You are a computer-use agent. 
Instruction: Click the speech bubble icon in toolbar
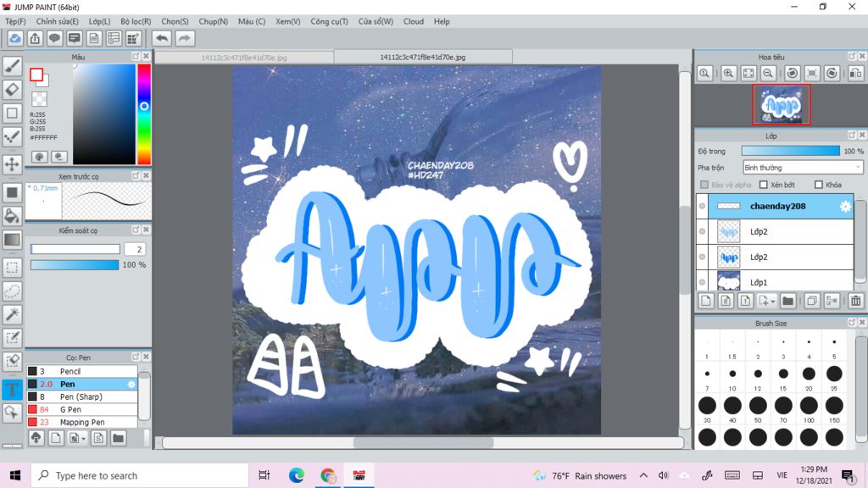[54, 38]
